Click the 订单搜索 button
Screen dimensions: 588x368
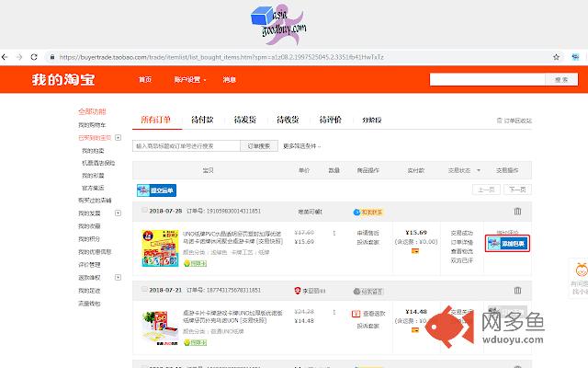[259, 146]
